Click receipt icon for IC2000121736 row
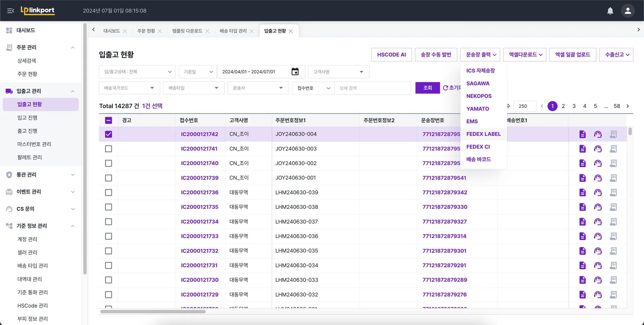The height and width of the screenshot is (325, 644). click(x=613, y=192)
